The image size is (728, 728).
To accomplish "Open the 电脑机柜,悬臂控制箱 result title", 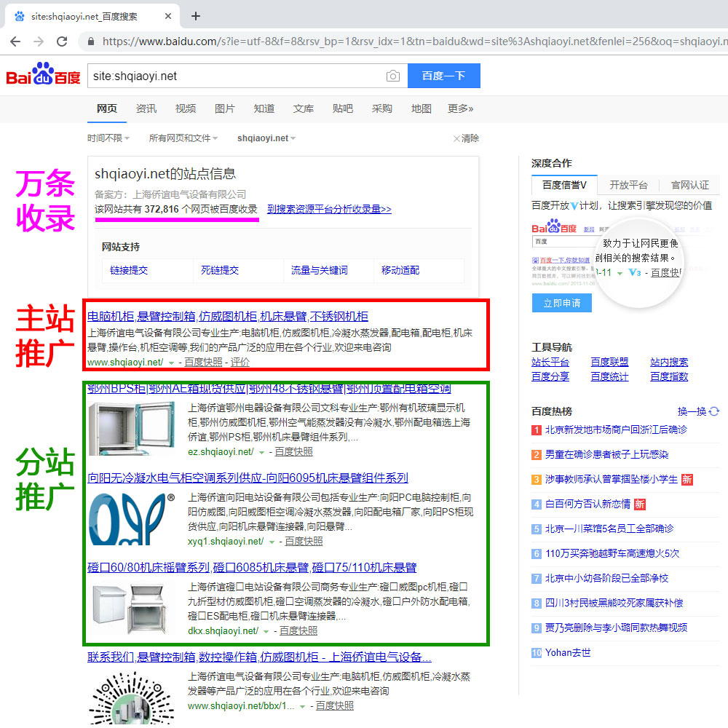I will tap(228, 316).
